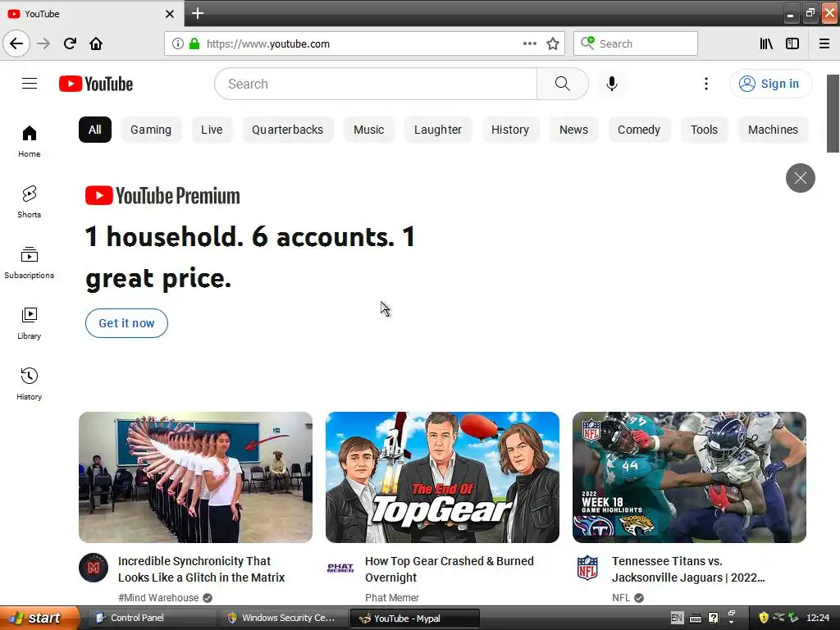Reload the current page
This screenshot has width=840, height=630.
pos(70,43)
